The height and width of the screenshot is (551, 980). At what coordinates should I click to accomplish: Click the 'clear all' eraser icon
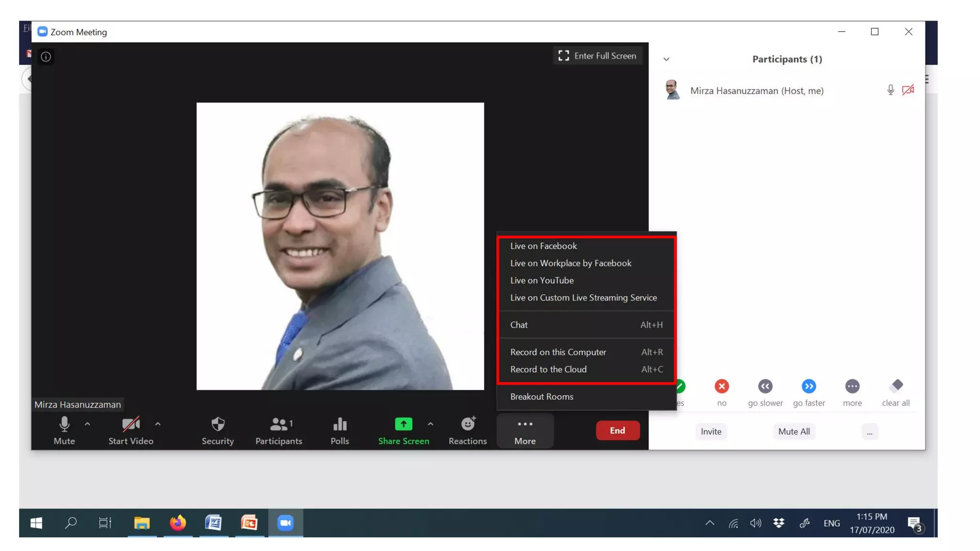click(896, 386)
